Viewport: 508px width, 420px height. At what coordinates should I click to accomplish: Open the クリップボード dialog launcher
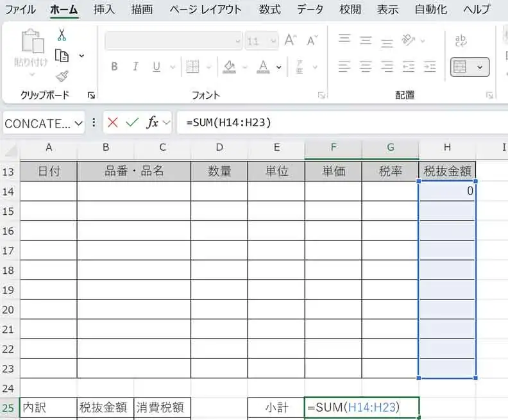point(92,95)
